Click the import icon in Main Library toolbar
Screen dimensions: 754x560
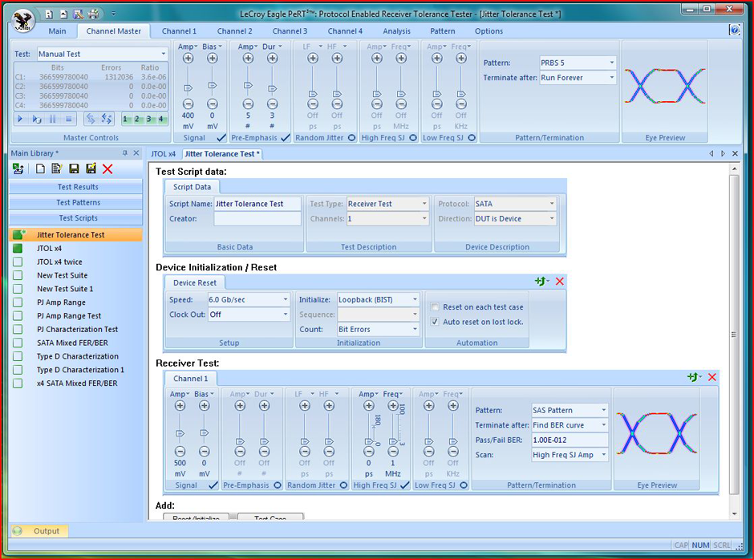(18, 168)
